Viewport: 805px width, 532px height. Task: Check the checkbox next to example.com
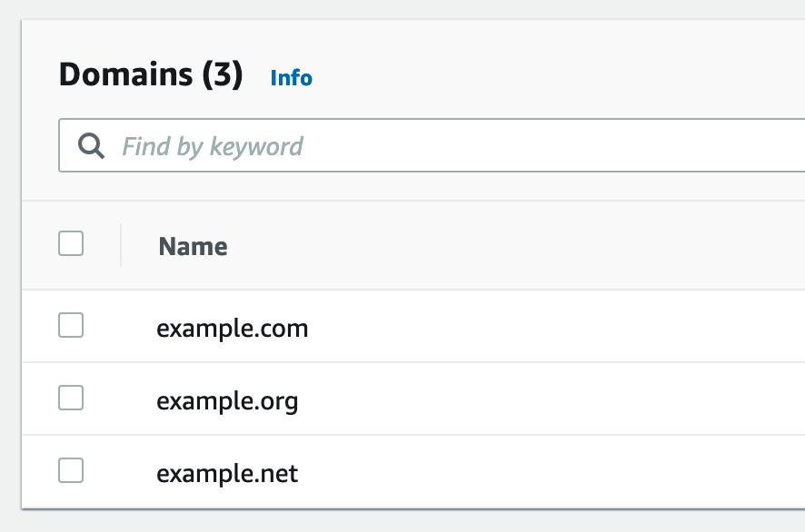tap(70, 325)
